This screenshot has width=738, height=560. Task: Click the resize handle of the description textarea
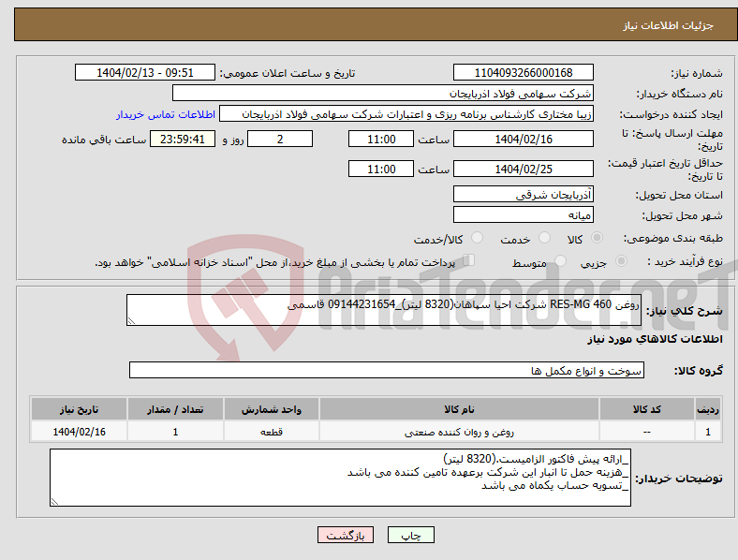coord(131,321)
